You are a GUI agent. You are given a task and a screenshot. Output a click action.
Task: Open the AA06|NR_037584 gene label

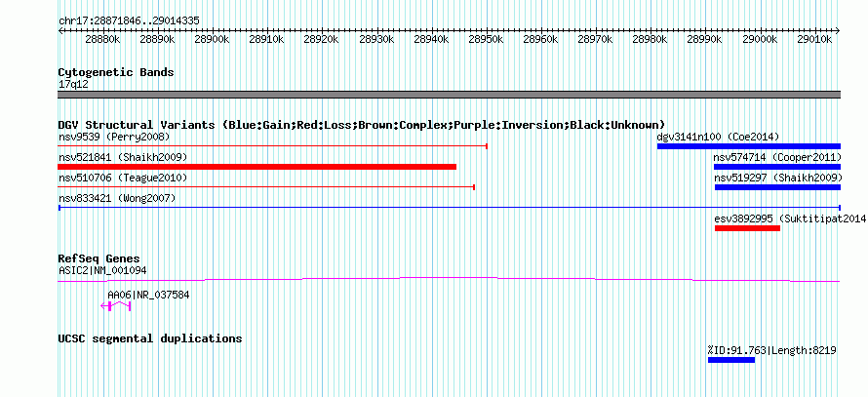pos(148,296)
